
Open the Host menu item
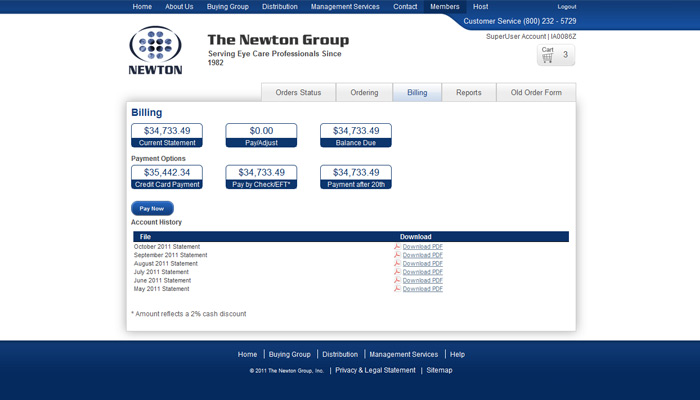click(480, 7)
